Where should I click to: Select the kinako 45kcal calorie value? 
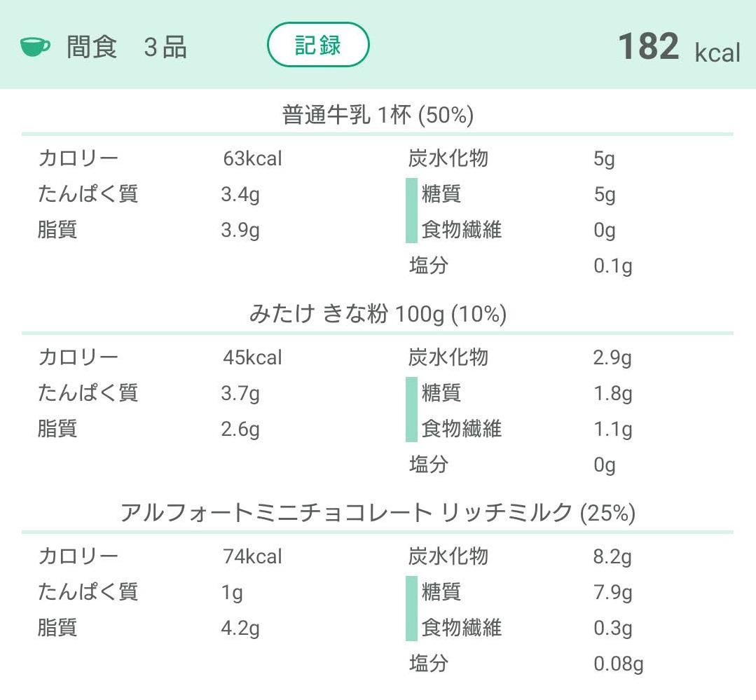pyautogui.click(x=252, y=358)
